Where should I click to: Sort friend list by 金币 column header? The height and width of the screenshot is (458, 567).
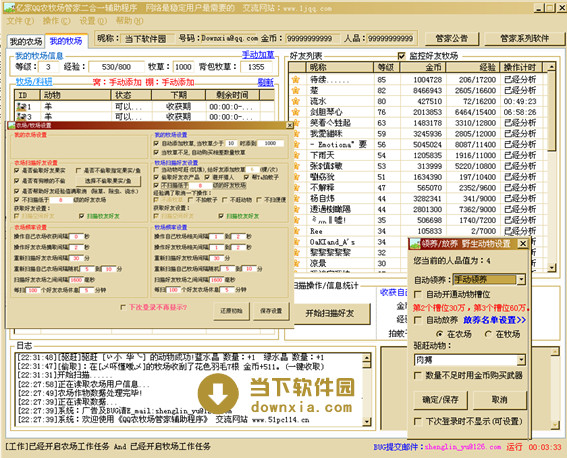(x=423, y=67)
